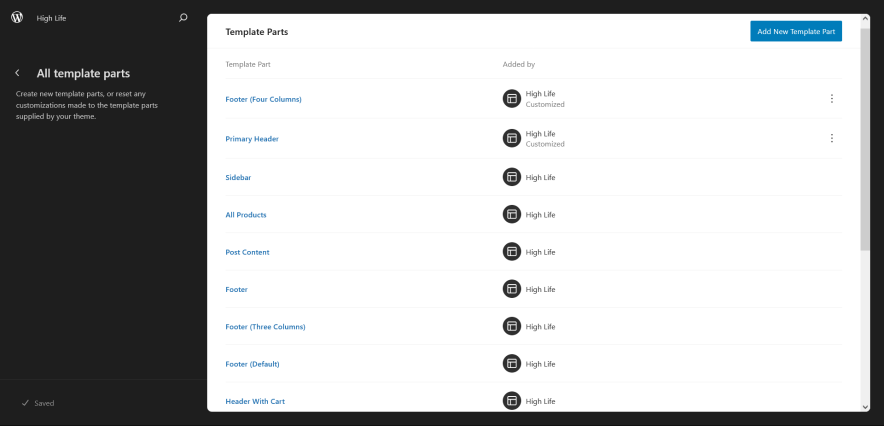Open the Footer (Default) template part
This screenshot has width=884, height=426.
click(x=252, y=364)
